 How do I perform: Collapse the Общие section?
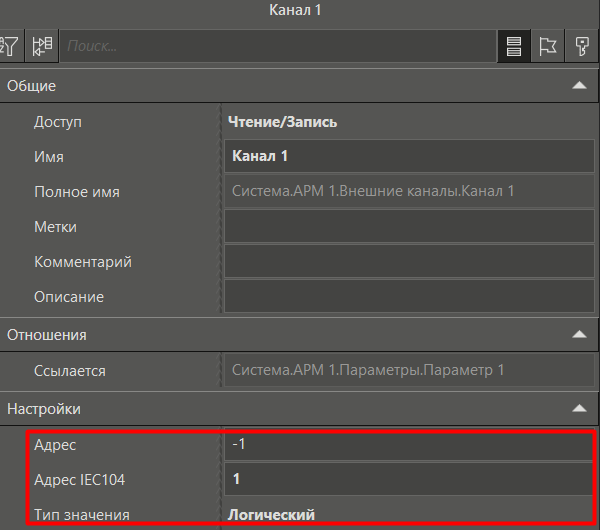578,86
